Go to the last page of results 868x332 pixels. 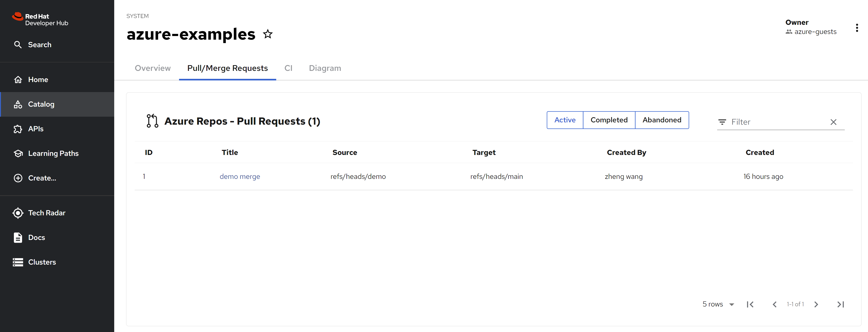pos(840,304)
